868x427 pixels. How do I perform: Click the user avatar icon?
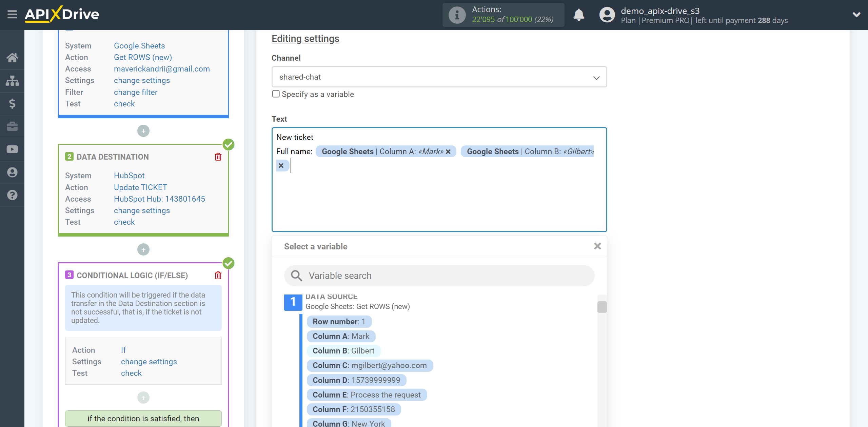(x=607, y=15)
